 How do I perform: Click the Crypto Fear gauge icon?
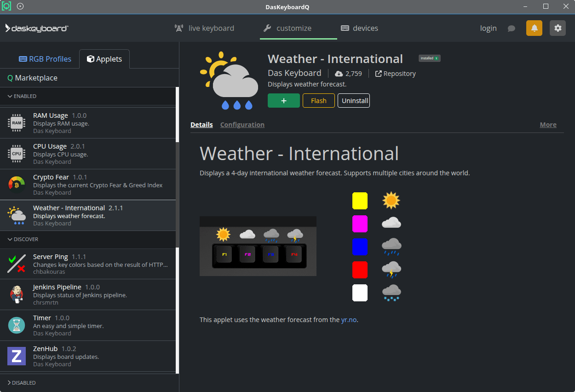[17, 184]
